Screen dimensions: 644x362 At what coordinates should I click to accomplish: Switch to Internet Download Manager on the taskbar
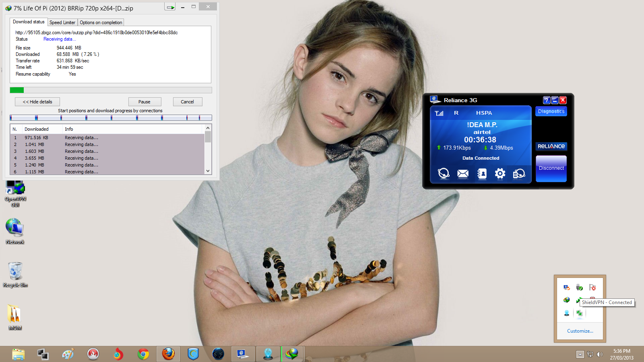(292, 354)
